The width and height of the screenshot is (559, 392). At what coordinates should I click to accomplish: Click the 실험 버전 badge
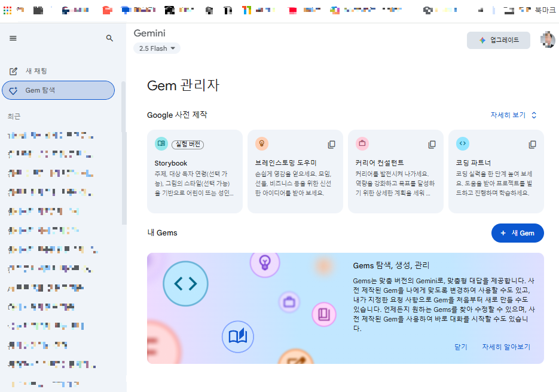[x=188, y=145]
